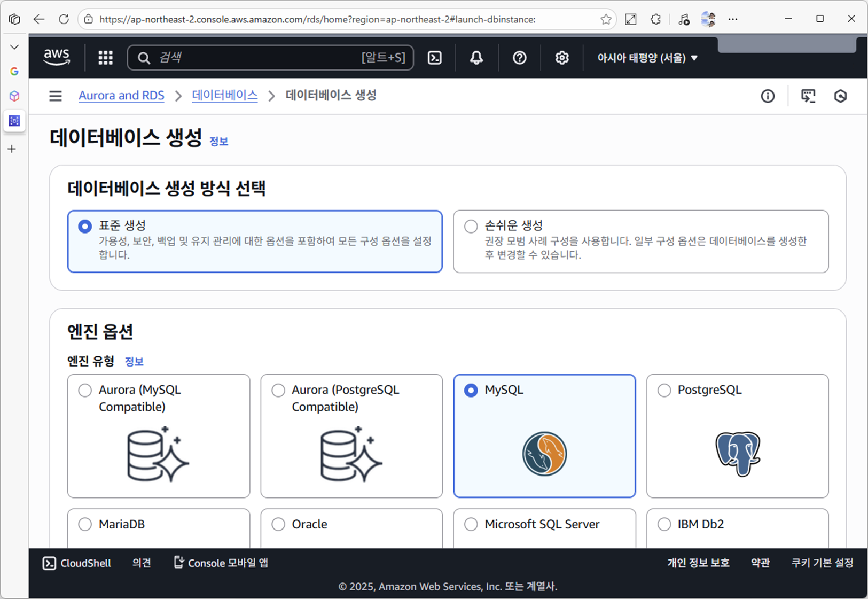Image resolution: width=868 pixels, height=599 pixels.
Task: Open the tutorials panel icon beside info
Action: click(x=808, y=96)
